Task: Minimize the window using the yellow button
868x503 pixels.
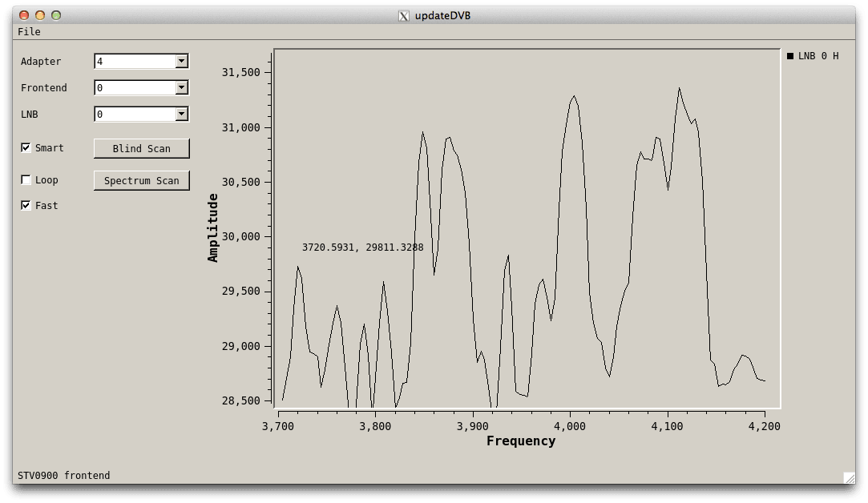Action: 40,15
